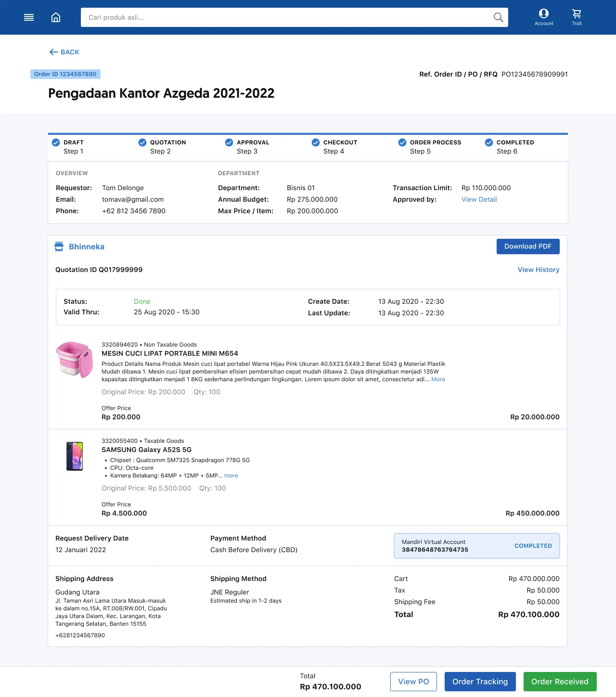616x697 pixels.
Task: Select the Checkout step checkmark
Action: [316, 142]
